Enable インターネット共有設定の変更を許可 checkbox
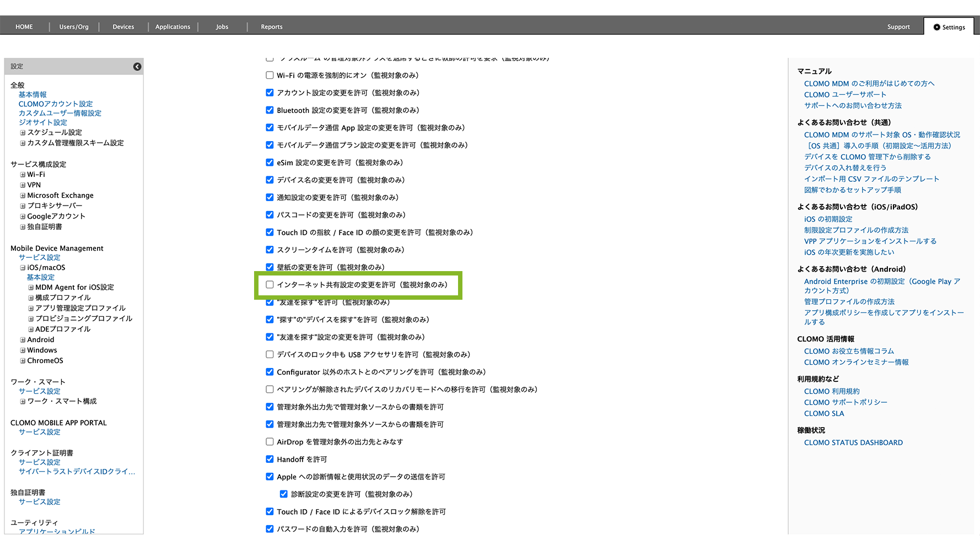 (x=270, y=285)
